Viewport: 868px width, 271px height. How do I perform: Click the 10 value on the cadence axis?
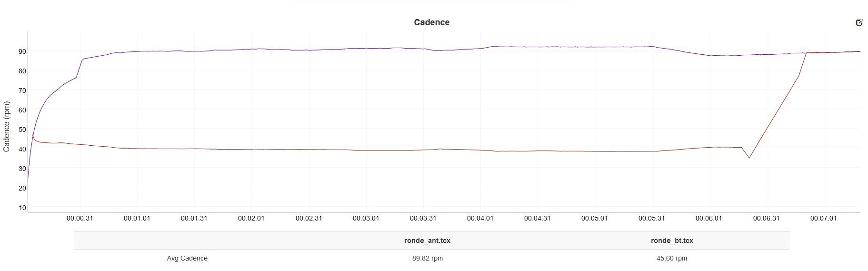(x=22, y=208)
